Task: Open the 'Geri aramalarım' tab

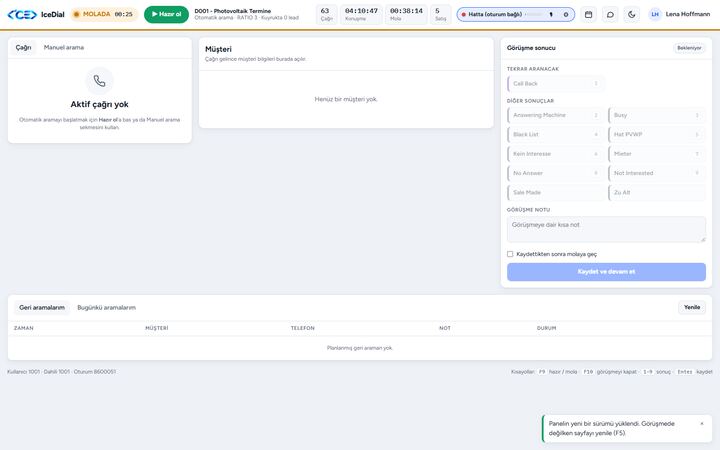Action: [42, 308]
